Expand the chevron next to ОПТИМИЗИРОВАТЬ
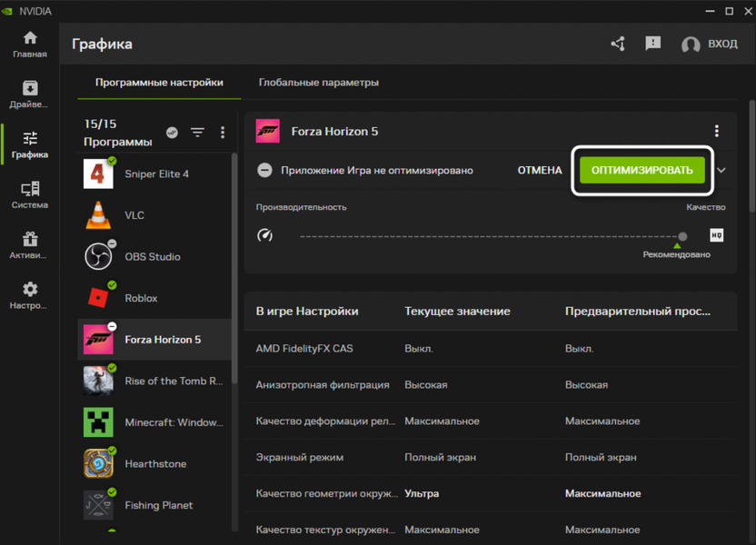Screen dimensions: 756x545 click(721, 170)
